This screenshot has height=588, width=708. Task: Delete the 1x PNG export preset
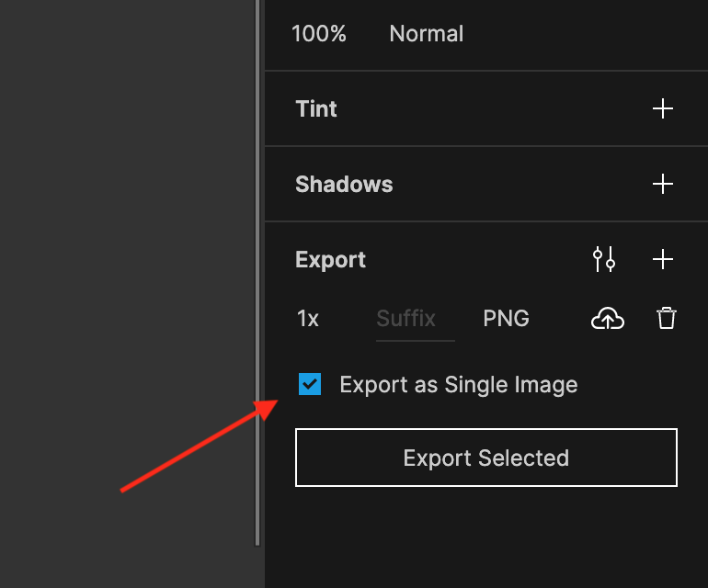click(x=666, y=318)
